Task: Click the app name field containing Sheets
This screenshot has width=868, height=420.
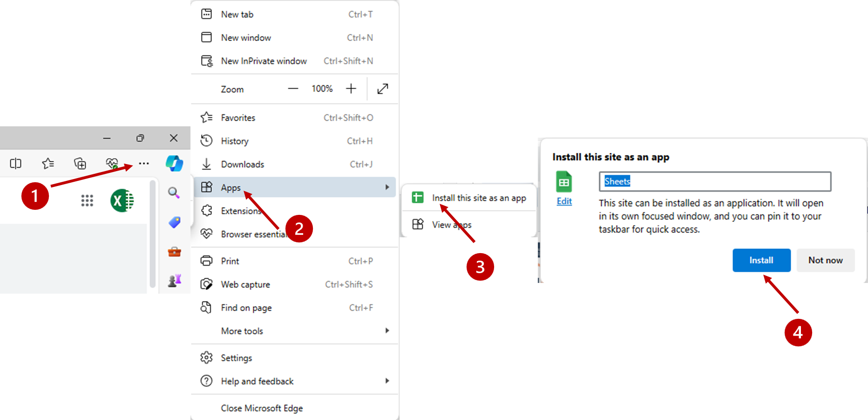Action: [x=714, y=181]
